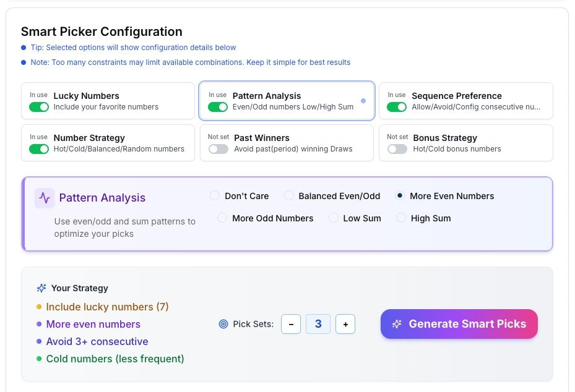Click tip about selected options text

point(134,48)
